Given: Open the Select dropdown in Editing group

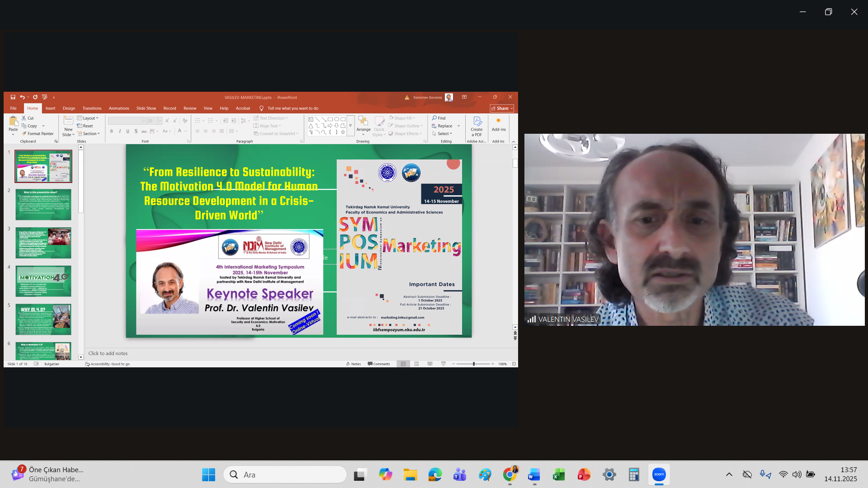Looking at the screenshot, I should click(443, 134).
